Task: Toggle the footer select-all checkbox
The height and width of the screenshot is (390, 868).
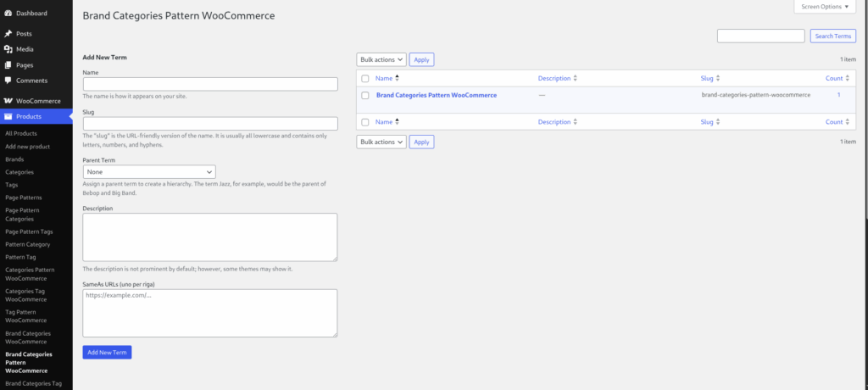Action: (x=365, y=122)
